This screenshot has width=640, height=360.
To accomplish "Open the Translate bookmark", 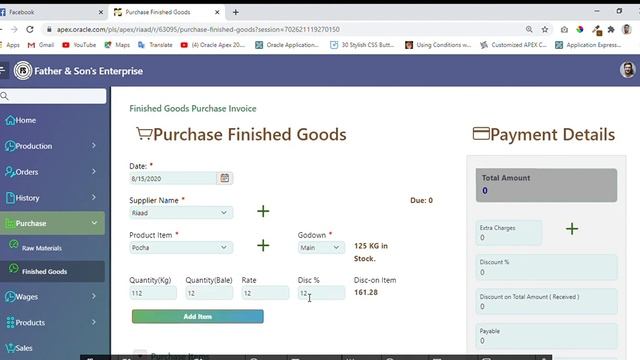I will click(x=156, y=45).
